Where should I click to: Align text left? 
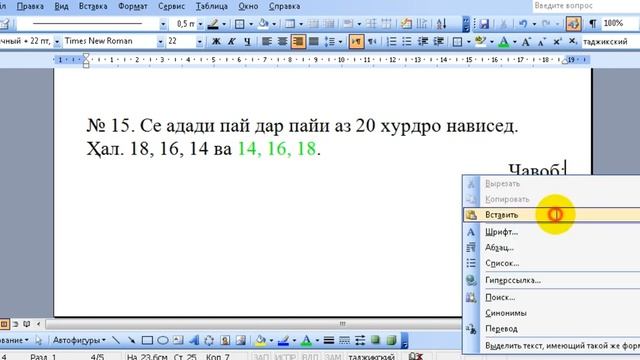click(x=267, y=41)
